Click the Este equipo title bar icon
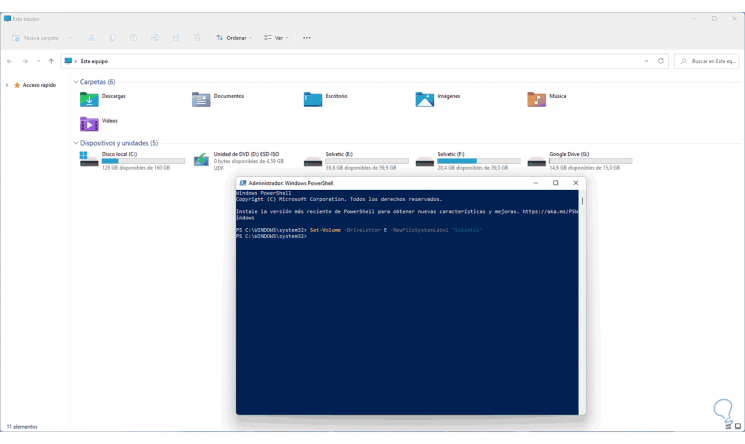The width and height of the screenshot is (745, 444). coord(7,19)
